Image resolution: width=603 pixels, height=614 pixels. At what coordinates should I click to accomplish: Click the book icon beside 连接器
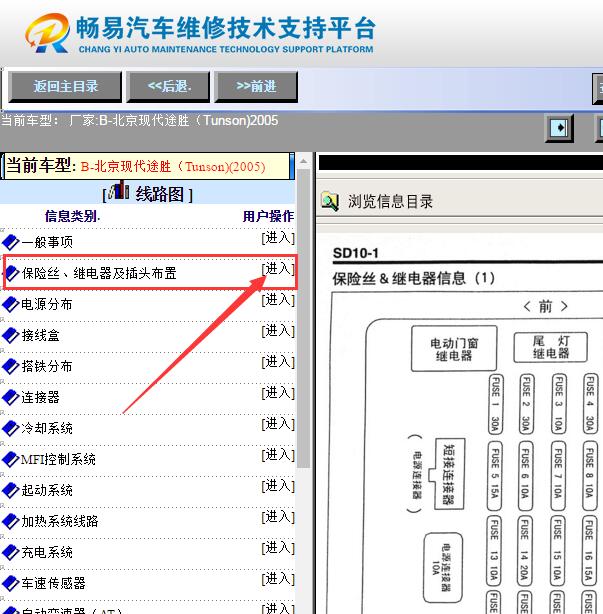11,397
